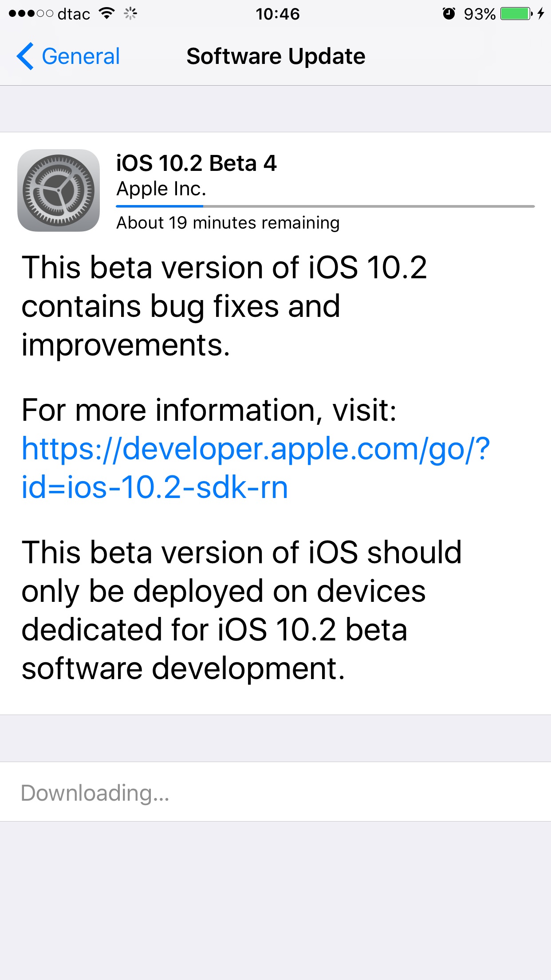Tap the download progress bar
551x980 pixels.
325,206
